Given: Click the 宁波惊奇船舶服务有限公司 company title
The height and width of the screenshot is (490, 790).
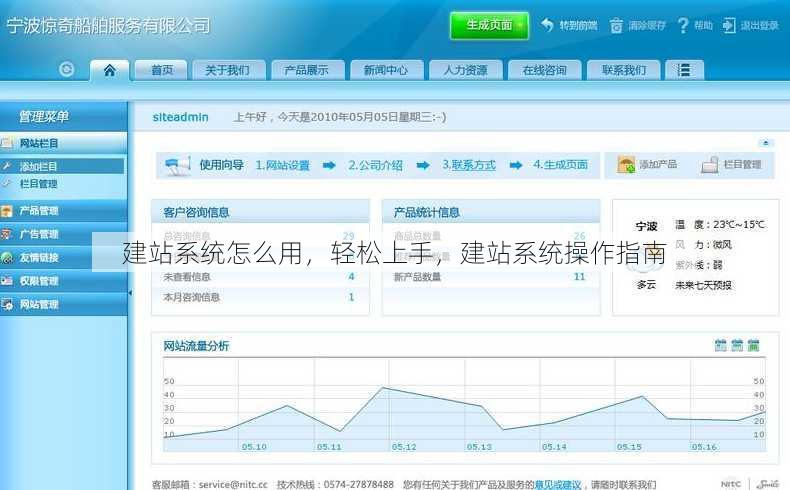Looking at the screenshot, I should [x=108, y=26].
